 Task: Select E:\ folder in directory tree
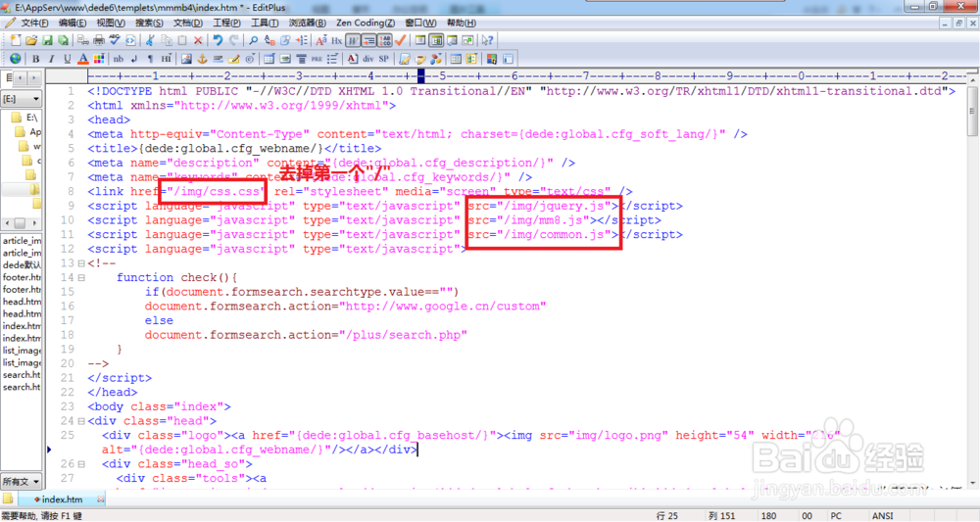tap(26, 118)
